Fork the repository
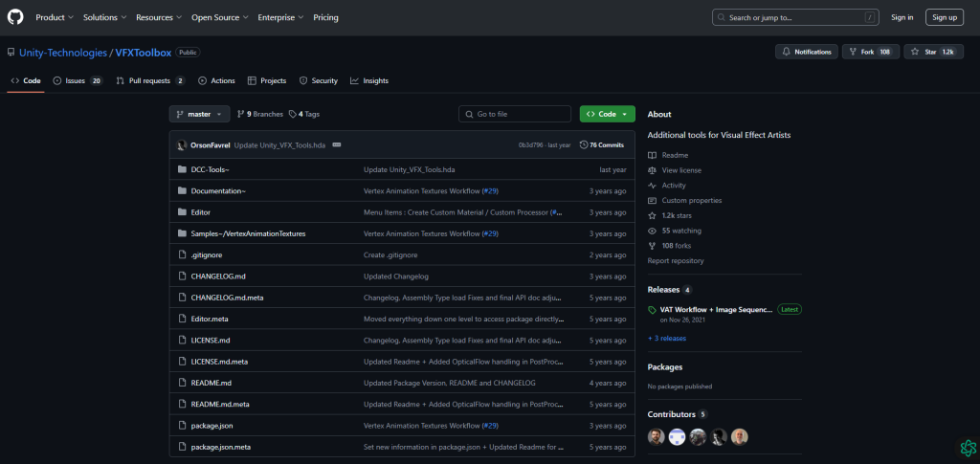This screenshot has width=980, height=464. (x=870, y=52)
